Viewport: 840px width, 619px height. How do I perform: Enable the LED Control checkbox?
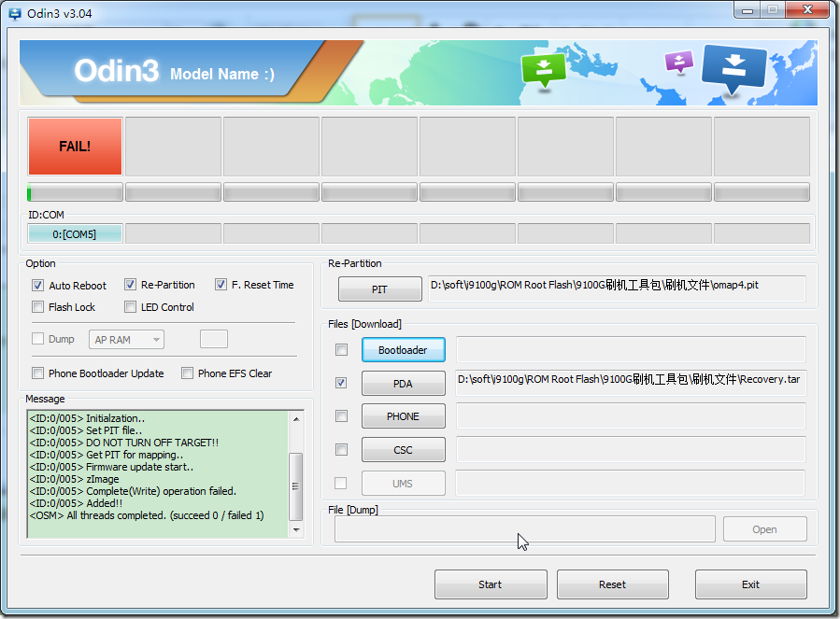(130, 307)
